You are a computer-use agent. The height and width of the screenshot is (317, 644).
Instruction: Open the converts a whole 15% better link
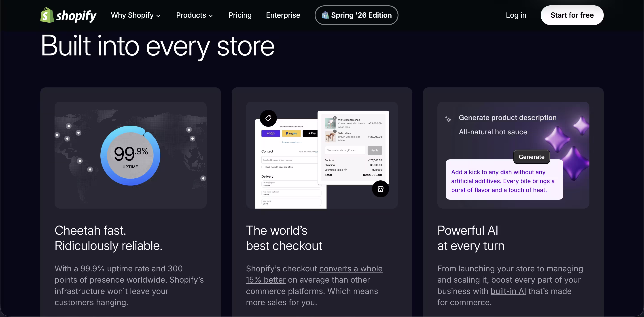(x=314, y=274)
